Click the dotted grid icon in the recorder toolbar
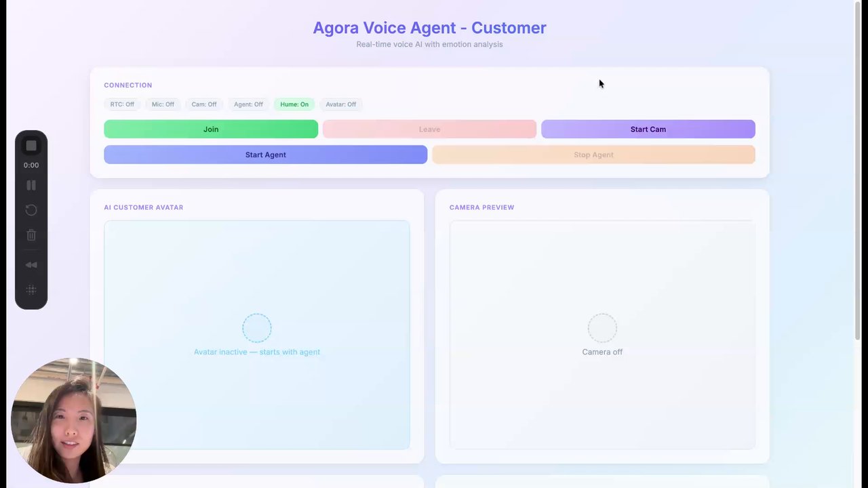Viewport: 868px width, 488px height. coord(31,289)
